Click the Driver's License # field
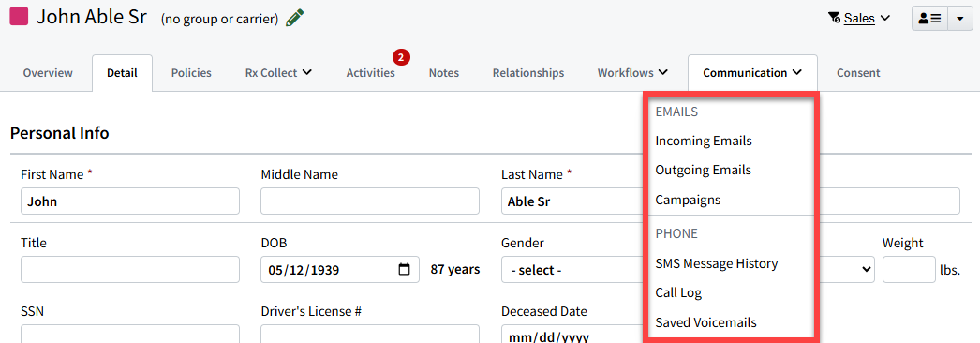This screenshot has width=980, height=343. pos(370,334)
